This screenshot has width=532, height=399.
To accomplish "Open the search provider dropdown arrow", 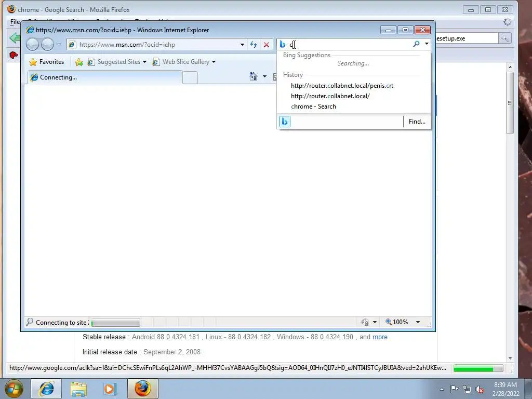I will click(427, 44).
